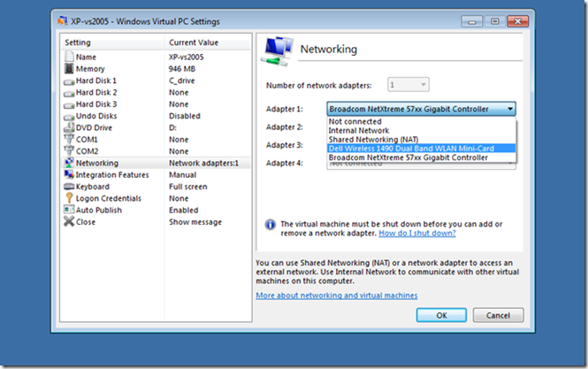Select the Undo Disks setting label
Viewport: 588px width, 369px height.
[96, 116]
